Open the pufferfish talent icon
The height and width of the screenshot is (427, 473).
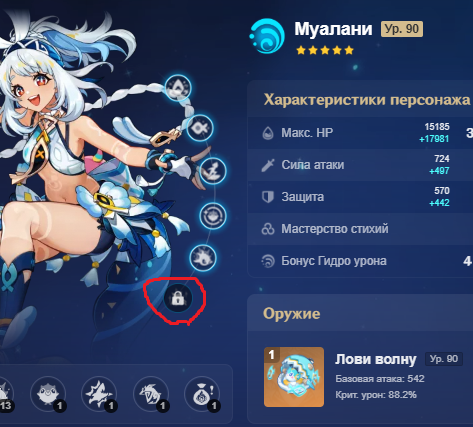pyautogui.click(x=49, y=394)
